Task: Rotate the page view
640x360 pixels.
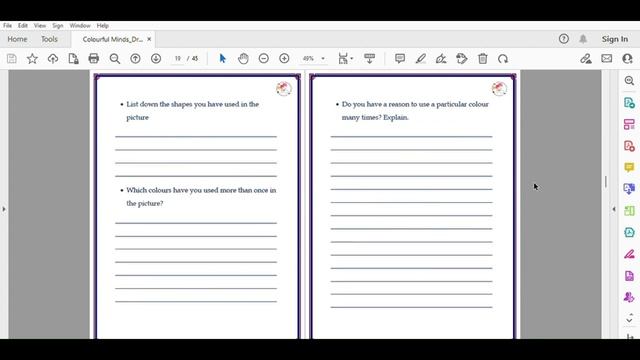Action: click(503, 59)
